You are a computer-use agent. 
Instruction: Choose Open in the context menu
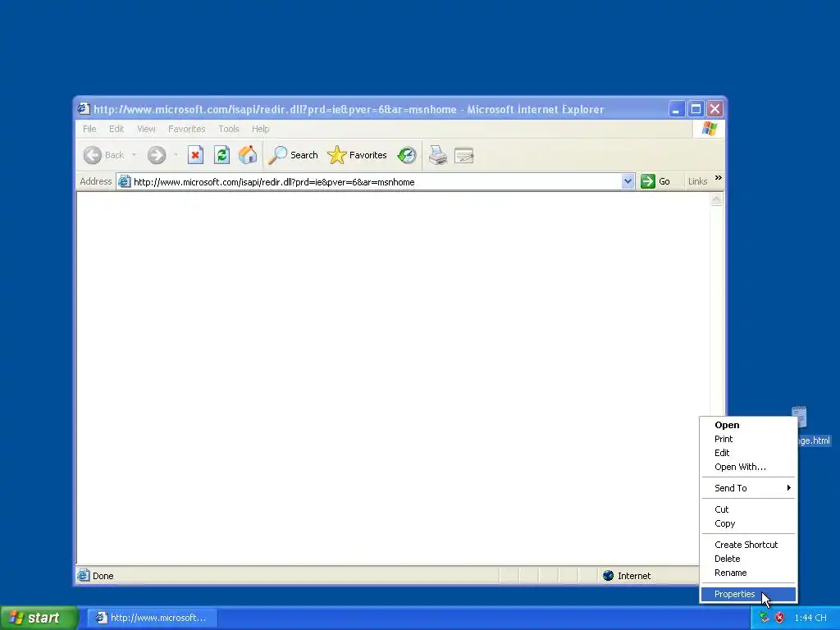coord(748,425)
